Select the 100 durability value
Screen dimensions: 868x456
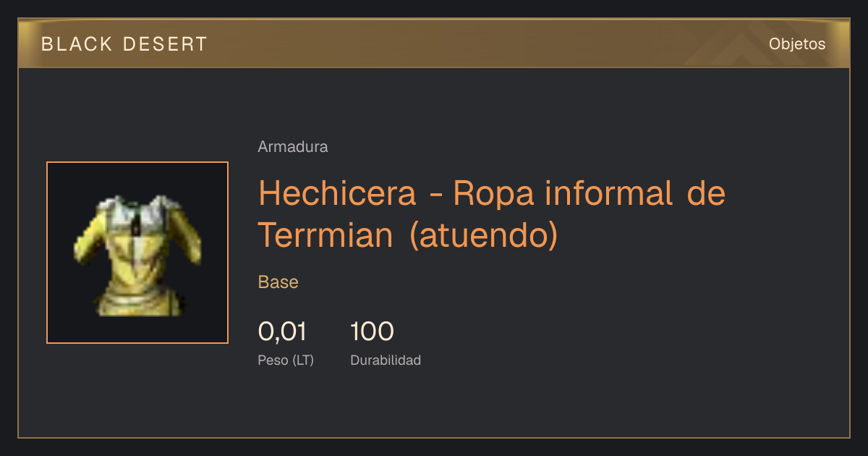372,332
